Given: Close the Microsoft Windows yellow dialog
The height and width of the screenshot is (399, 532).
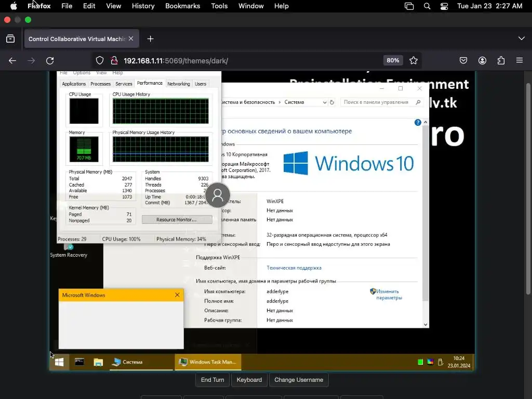Looking at the screenshot, I should 177,295.
